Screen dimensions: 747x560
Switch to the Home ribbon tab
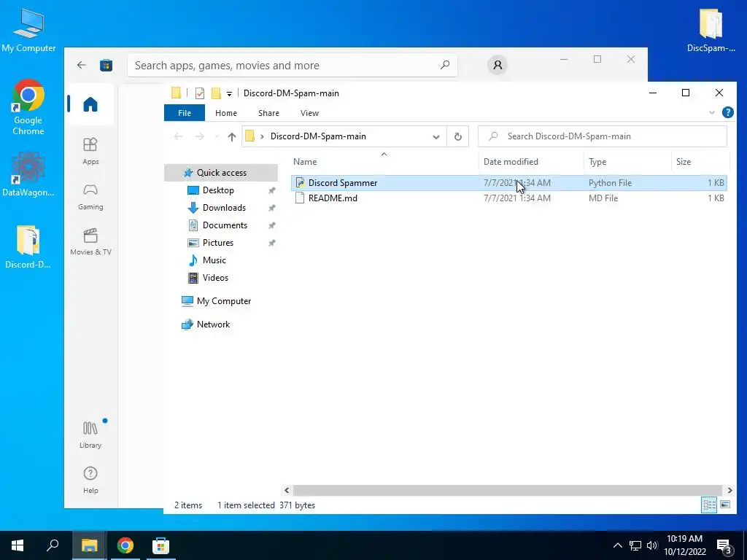226,113
